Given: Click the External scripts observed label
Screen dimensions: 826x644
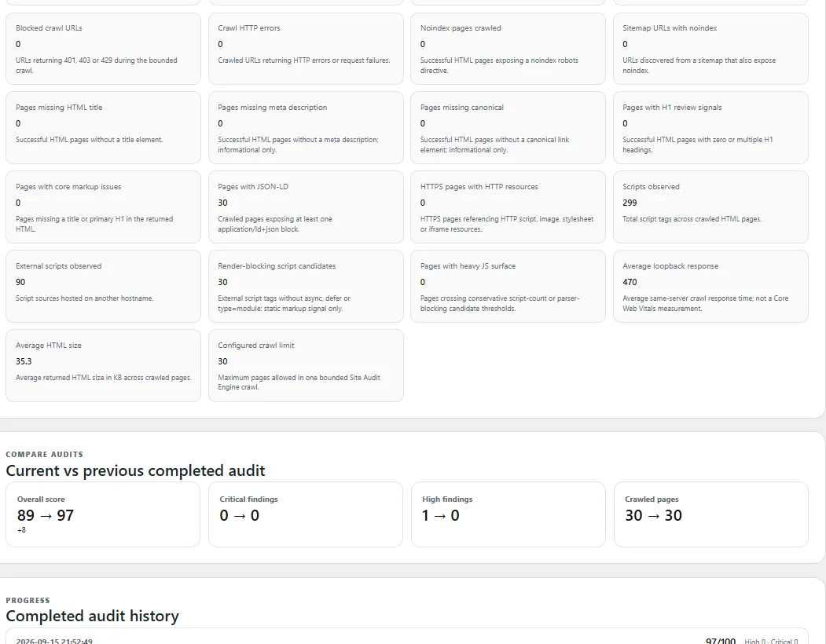Looking at the screenshot, I should click(58, 266).
